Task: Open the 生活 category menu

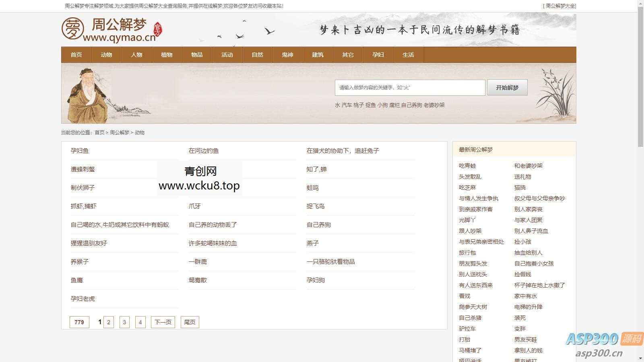Action: (x=408, y=55)
